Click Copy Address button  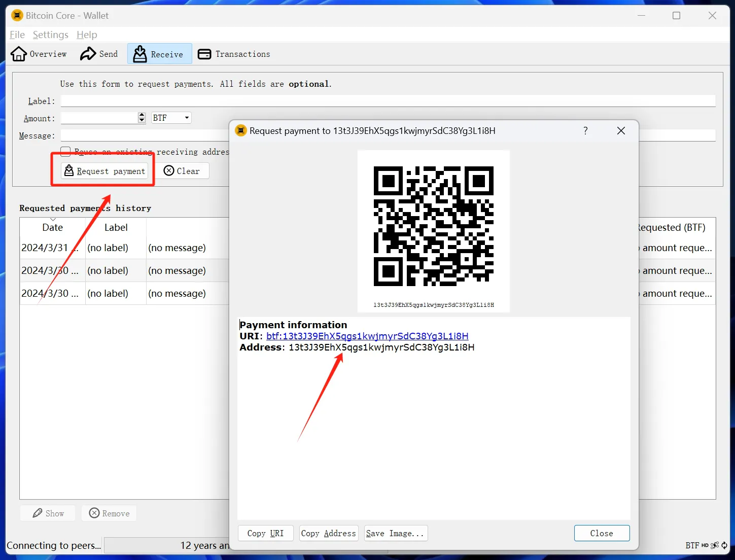(x=329, y=533)
